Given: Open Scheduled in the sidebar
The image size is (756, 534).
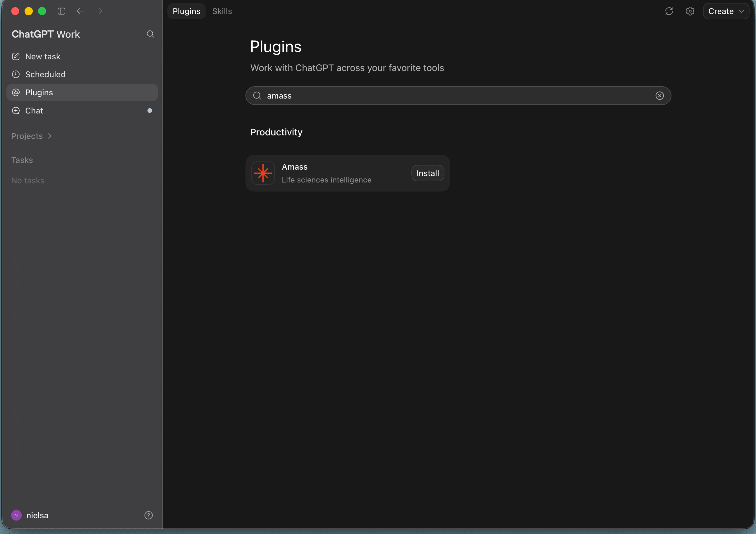Looking at the screenshot, I should click(x=82, y=74).
